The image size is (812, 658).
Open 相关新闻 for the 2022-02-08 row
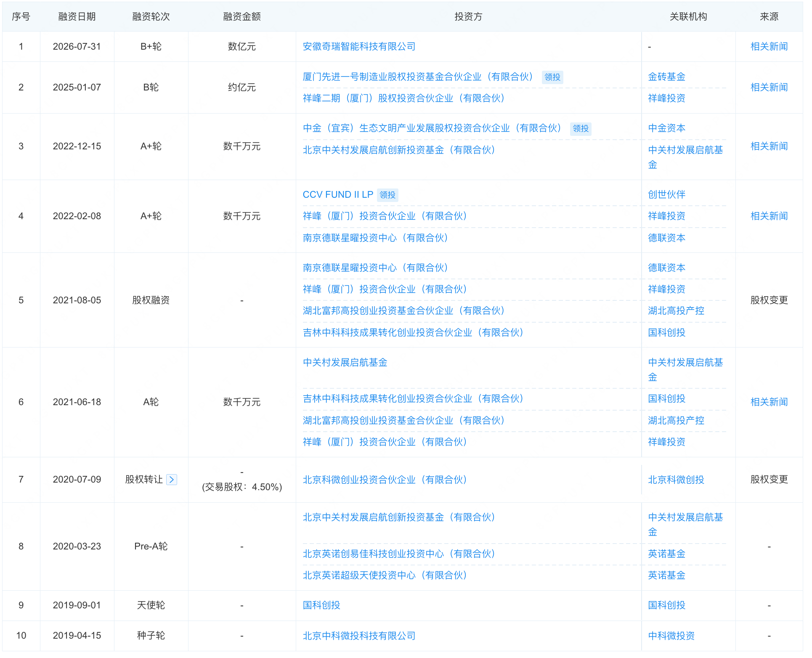(769, 216)
